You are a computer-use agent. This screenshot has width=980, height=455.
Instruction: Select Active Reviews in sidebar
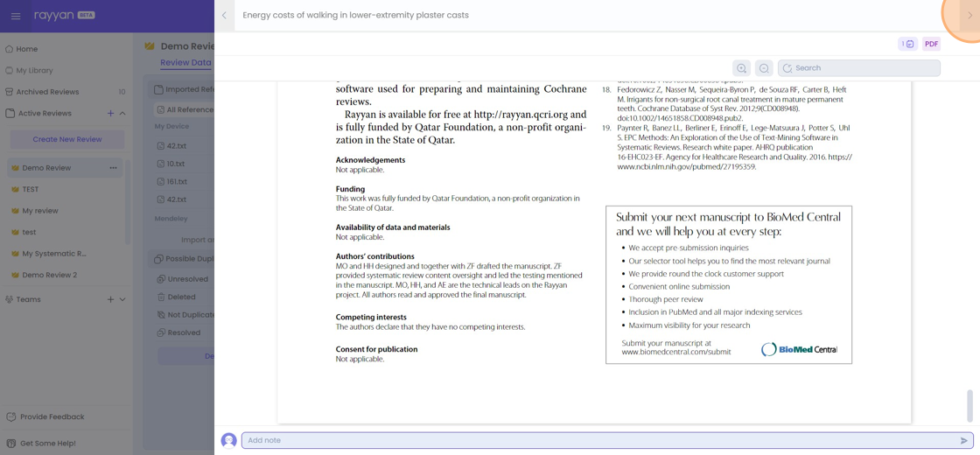coord(45,113)
